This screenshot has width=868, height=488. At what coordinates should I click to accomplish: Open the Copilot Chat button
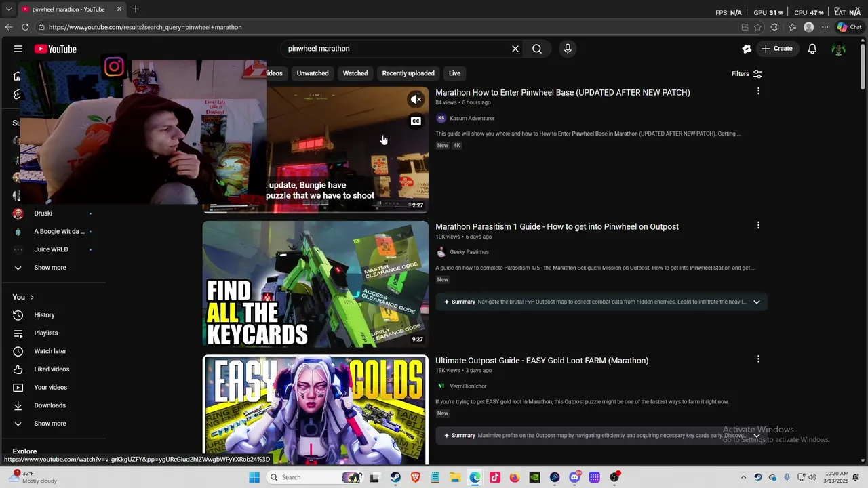pyautogui.click(x=849, y=27)
